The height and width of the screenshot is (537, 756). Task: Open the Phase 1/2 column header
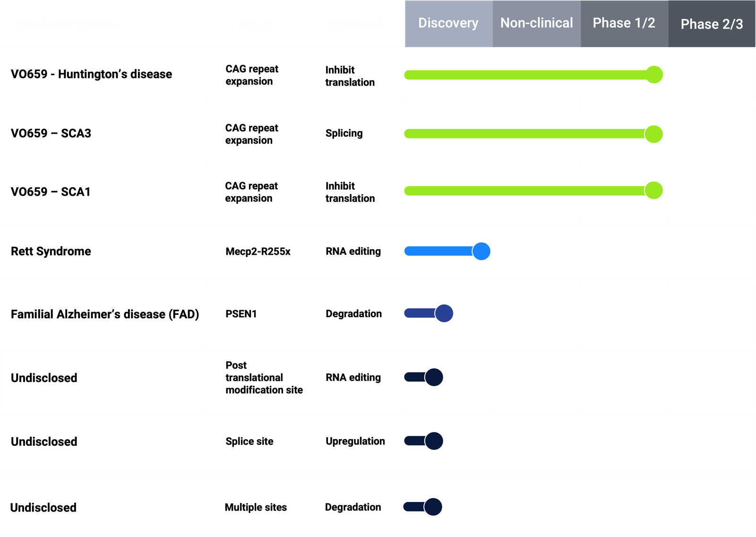tap(624, 23)
